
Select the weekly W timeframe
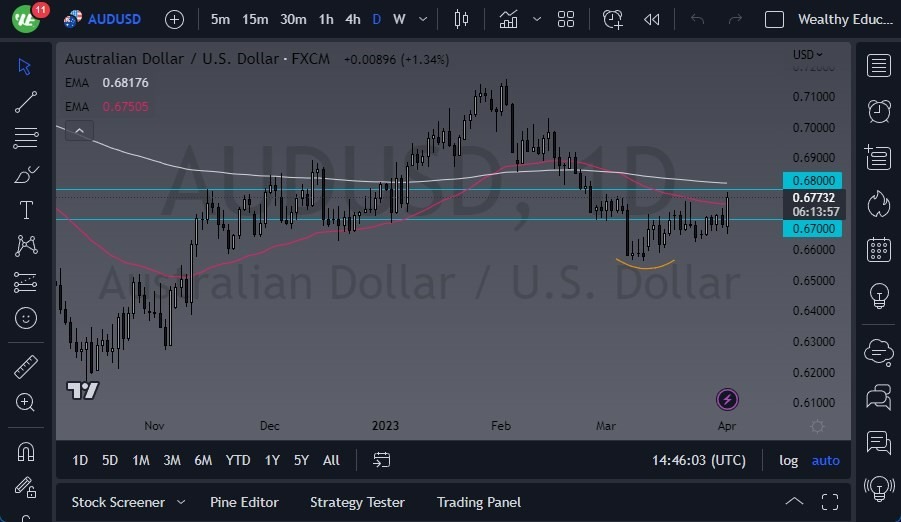pos(399,20)
